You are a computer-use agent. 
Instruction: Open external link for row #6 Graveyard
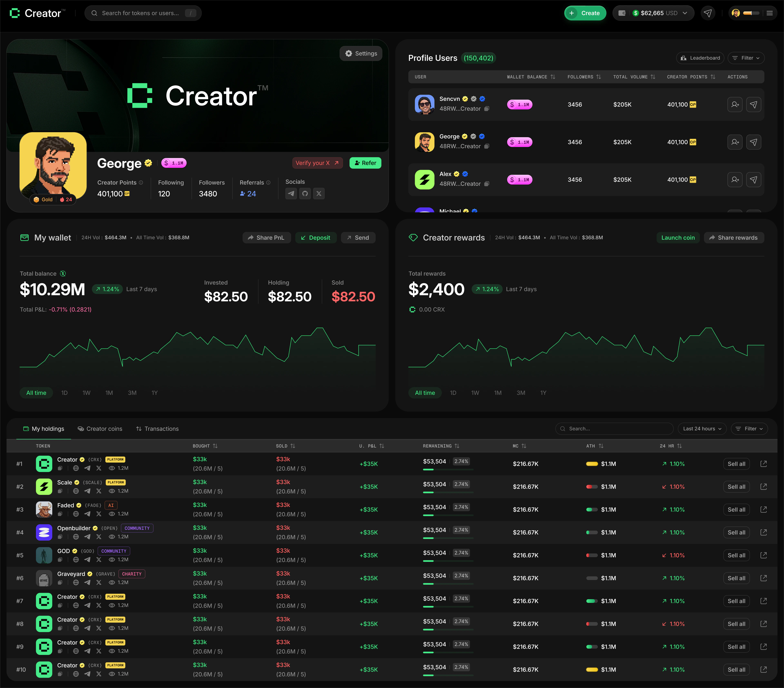click(763, 578)
